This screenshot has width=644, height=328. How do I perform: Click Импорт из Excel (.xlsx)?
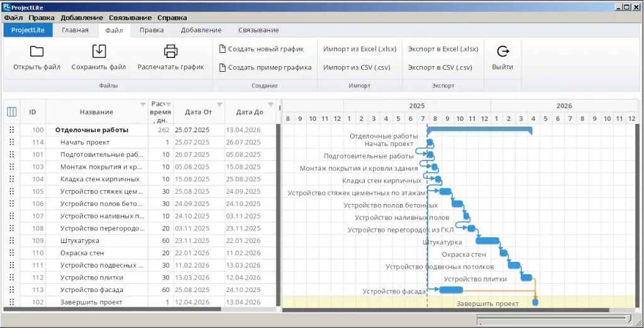pyautogui.click(x=360, y=49)
